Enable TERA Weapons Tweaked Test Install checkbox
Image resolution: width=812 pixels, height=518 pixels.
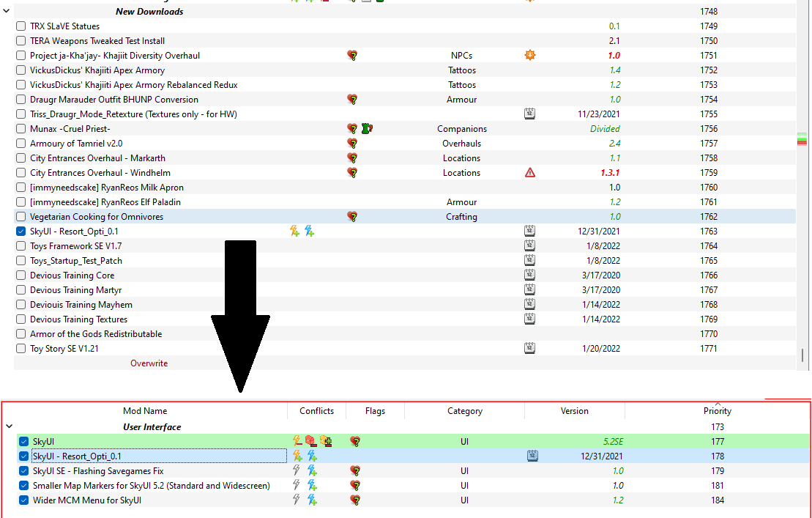(x=21, y=40)
